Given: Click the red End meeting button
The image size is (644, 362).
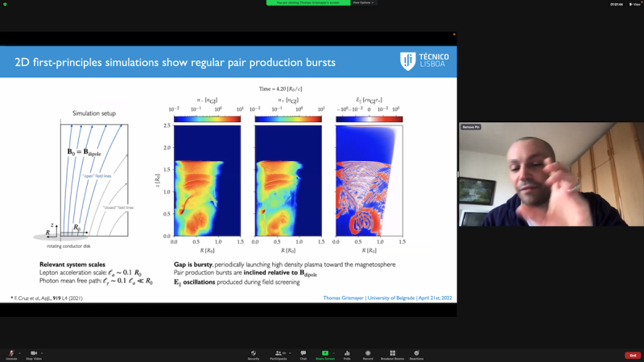Looking at the screenshot, I should [x=632, y=355].
